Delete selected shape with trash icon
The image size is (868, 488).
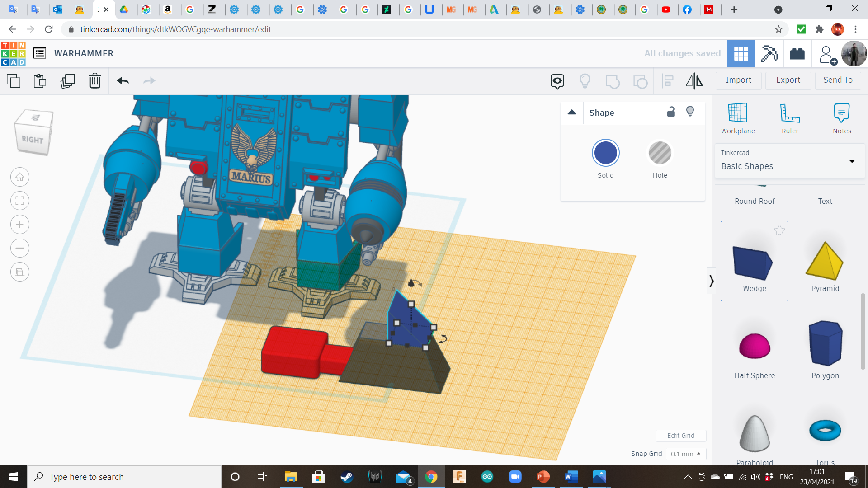click(94, 81)
